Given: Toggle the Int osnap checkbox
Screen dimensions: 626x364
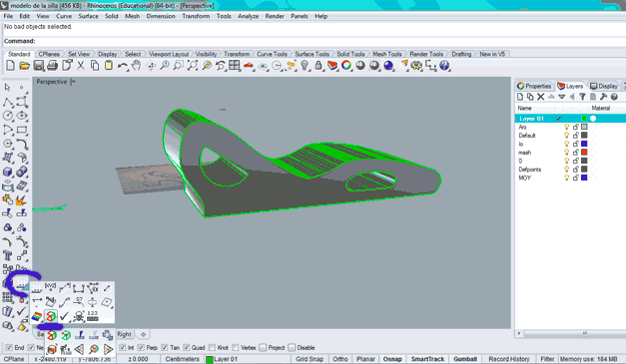Looking at the screenshot, I should coord(123,348).
